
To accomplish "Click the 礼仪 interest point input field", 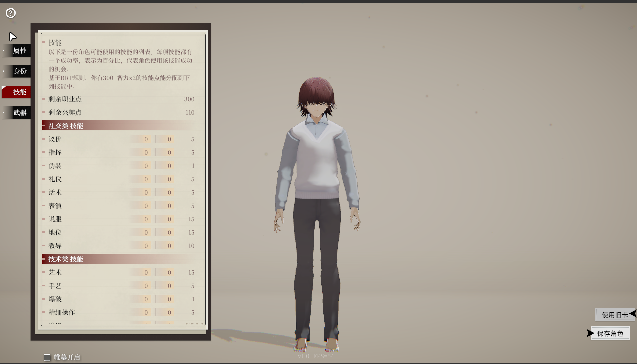I will click(x=164, y=179).
